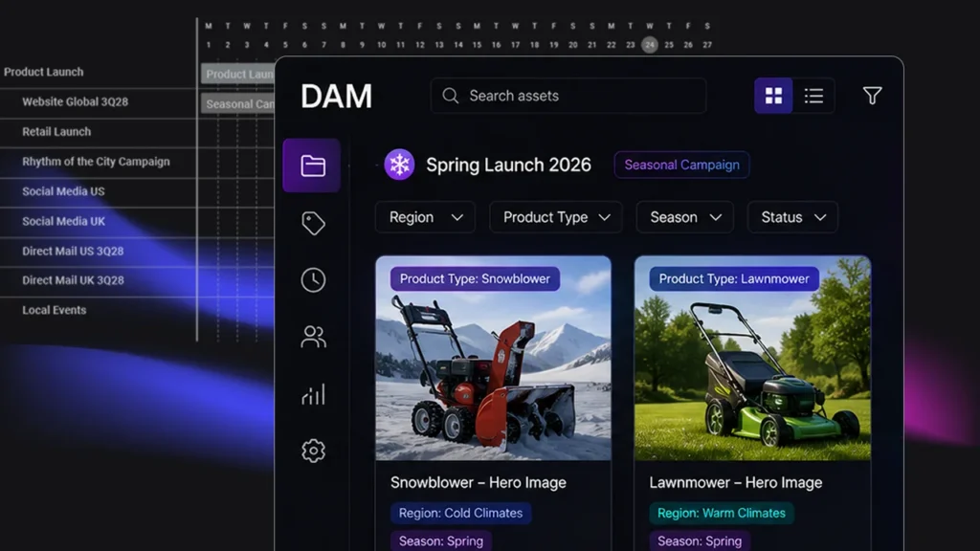Click the magnifier icon in search bar
980x551 pixels.
450,96
